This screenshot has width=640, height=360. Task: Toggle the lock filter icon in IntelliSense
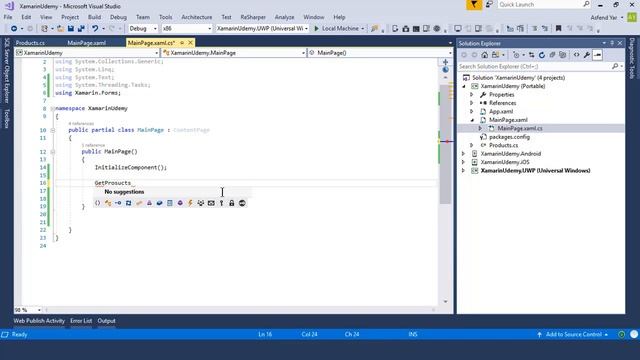pyautogui.click(x=231, y=203)
